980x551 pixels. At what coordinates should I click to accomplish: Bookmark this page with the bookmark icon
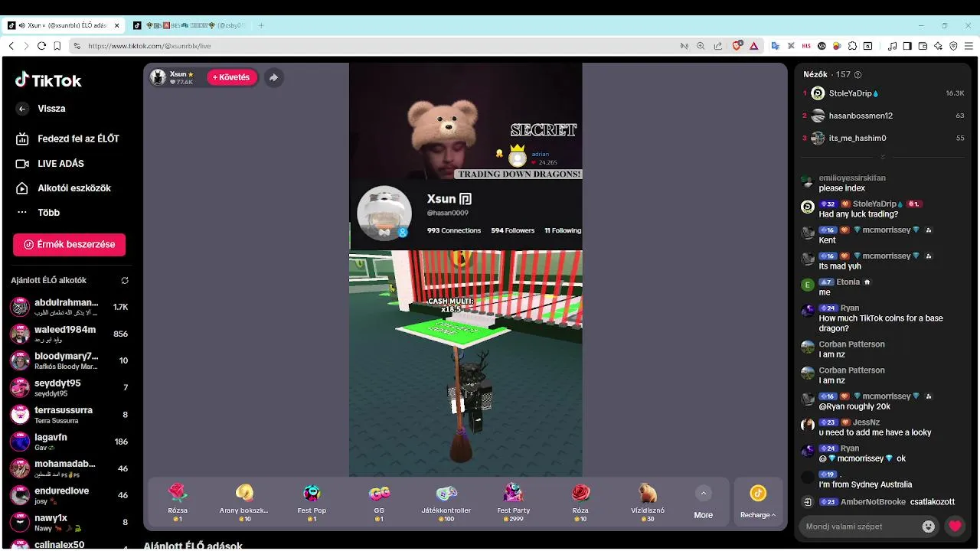57,46
